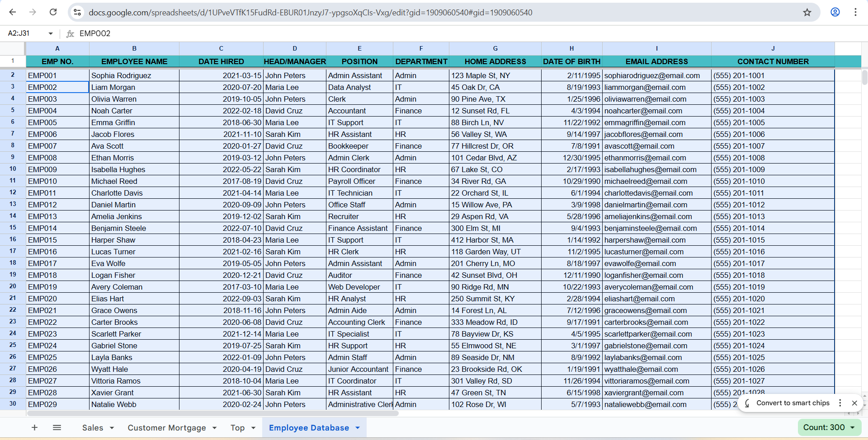Open the browser three-dot menu
The height and width of the screenshot is (440, 868).
(x=856, y=12)
